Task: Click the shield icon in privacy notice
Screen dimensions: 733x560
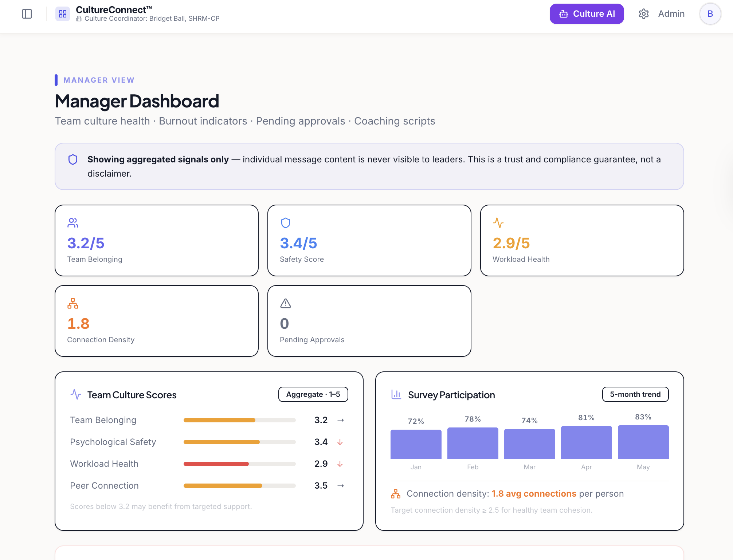Action: click(x=73, y=159)
